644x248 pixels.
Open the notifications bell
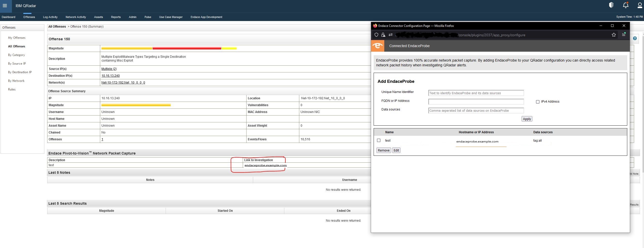[x=626, y=5]
